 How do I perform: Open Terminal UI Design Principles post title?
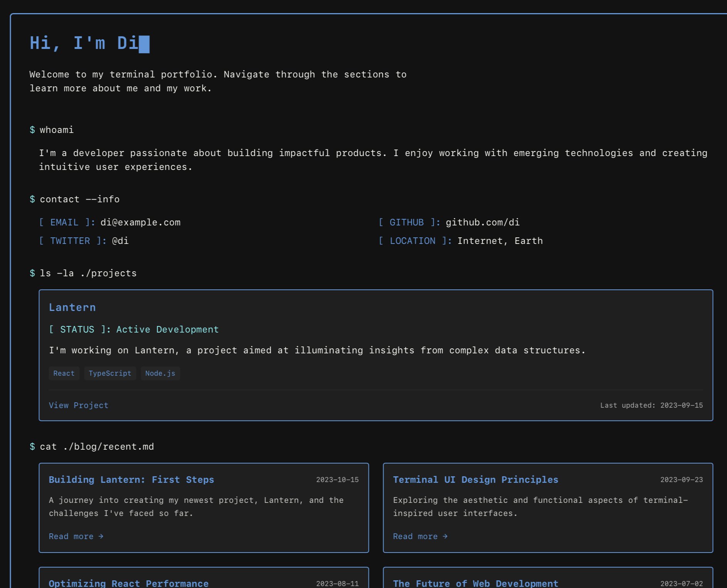click(476, 480)
